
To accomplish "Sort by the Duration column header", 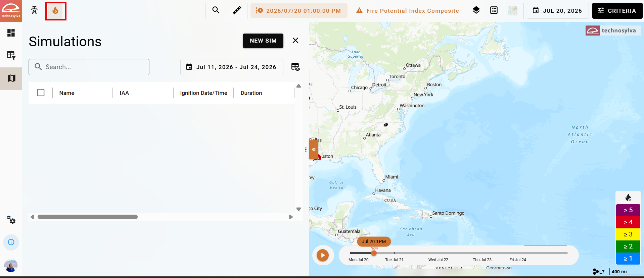I will tap(251, 93).
